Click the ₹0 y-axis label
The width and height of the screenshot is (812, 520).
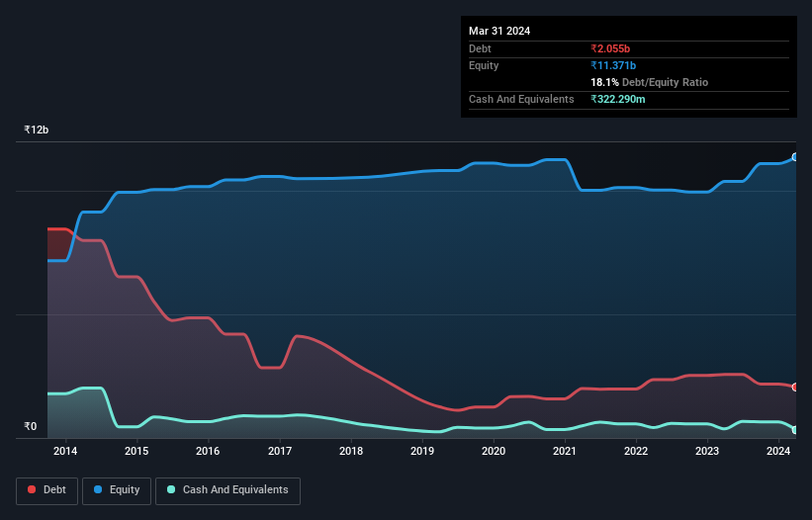[x=31, y=426]
